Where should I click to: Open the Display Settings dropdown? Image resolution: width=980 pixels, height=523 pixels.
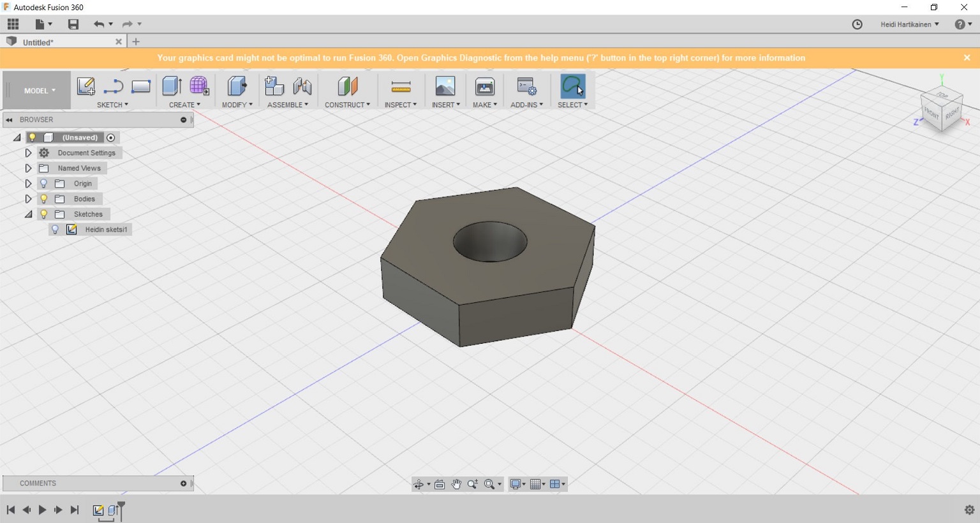pos(517,484)
